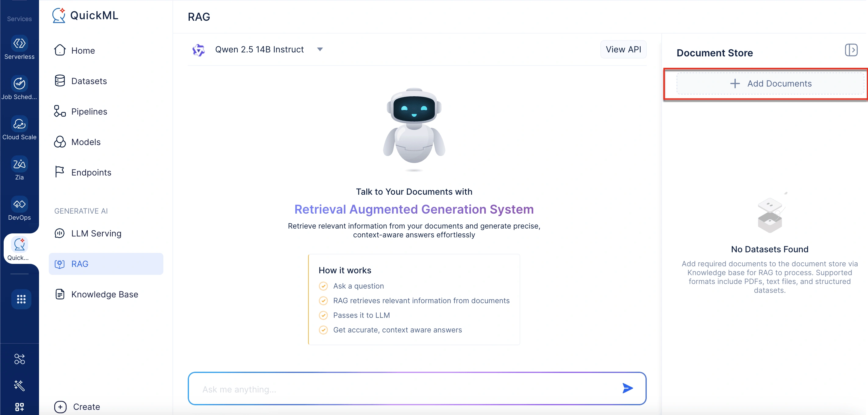Expand the Qwen 2.5 14B Instruct model dropdown
This screenshot has height=415, width=868.
click(x=320, y=50)
